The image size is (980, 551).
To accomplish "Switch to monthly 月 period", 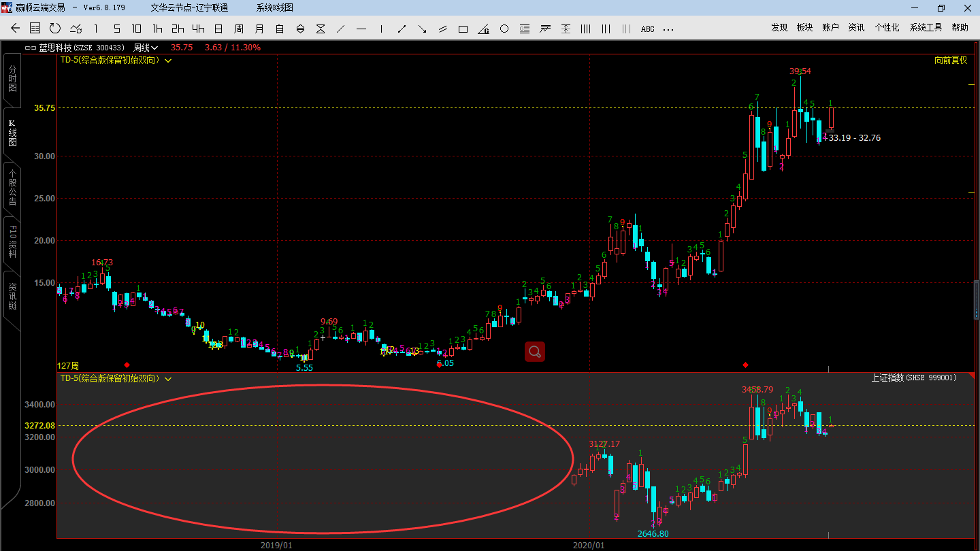I will point(259,29).
